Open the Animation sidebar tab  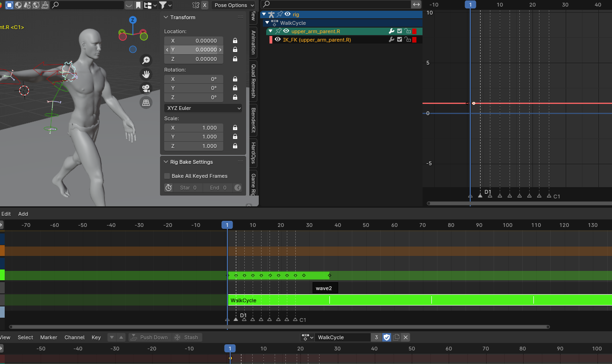253,42
